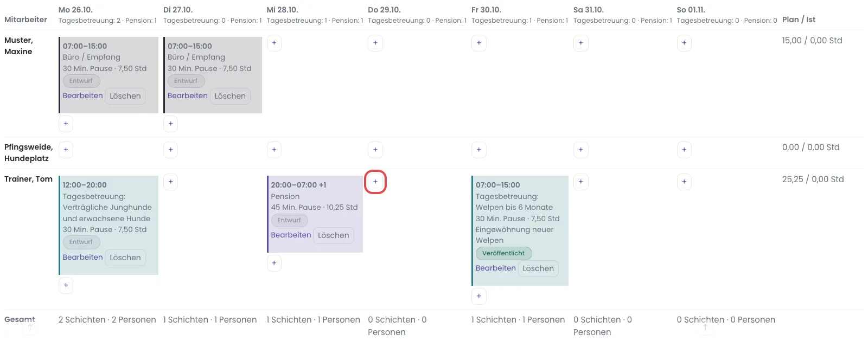Select the 'Do 29.10.' column header

[384, 10]
